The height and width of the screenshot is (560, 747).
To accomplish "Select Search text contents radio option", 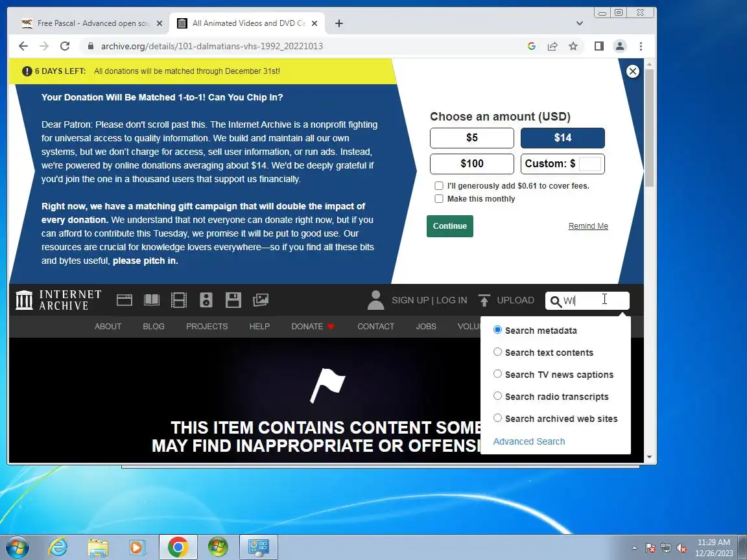I will tap(497, 352).
